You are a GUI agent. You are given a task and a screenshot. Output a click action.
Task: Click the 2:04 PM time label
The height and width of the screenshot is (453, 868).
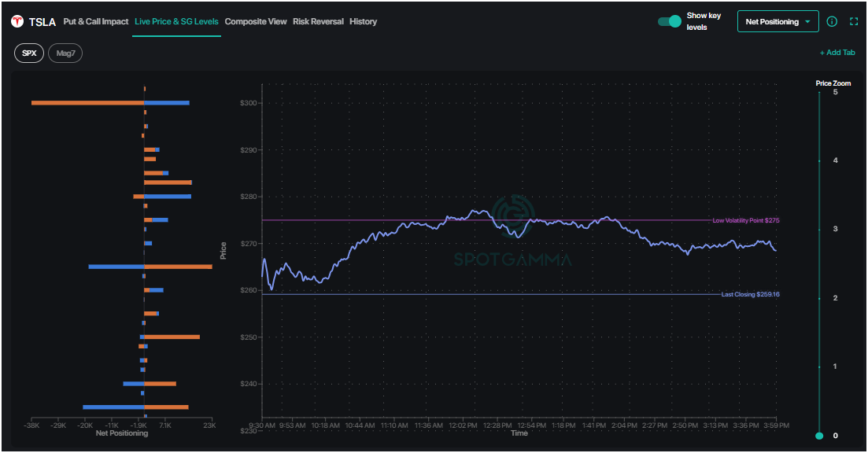point(624,425)
